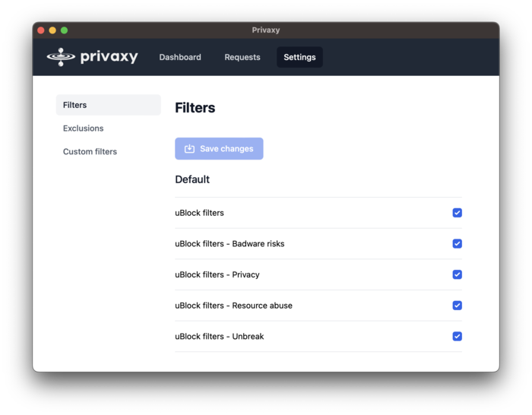
Task: Click the 'uBlock filters - Resource abuse' label
Action: 233,306
